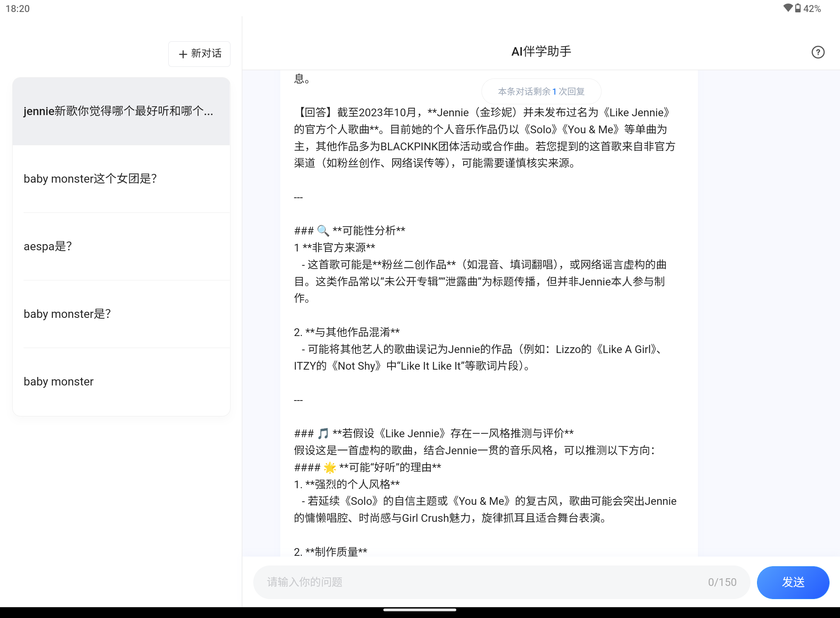840x618 pixels.
Task: Tap the '1 **非官方来源**' line
Action: 335,248
